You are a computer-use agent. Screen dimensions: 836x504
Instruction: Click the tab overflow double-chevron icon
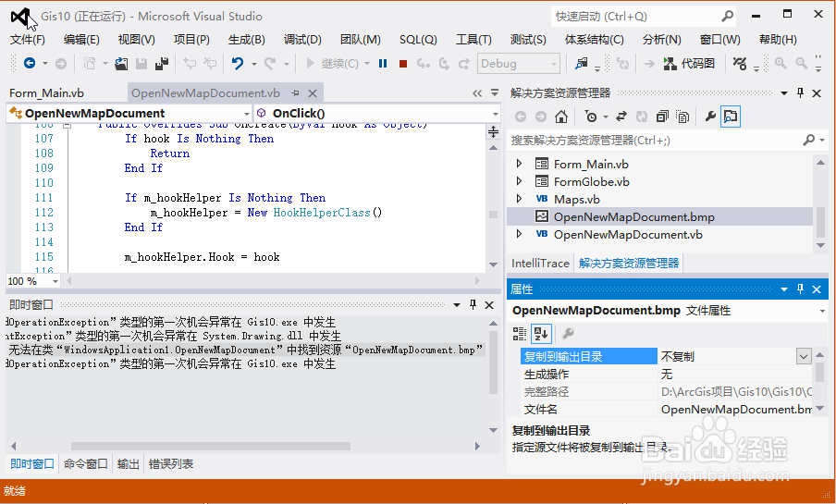(x=477, y=93)
